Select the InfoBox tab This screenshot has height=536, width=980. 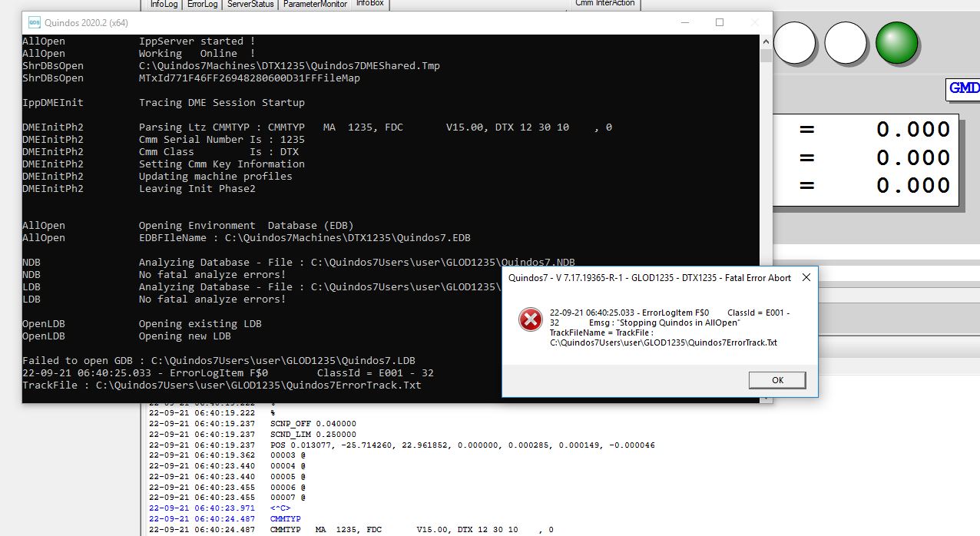370,4
